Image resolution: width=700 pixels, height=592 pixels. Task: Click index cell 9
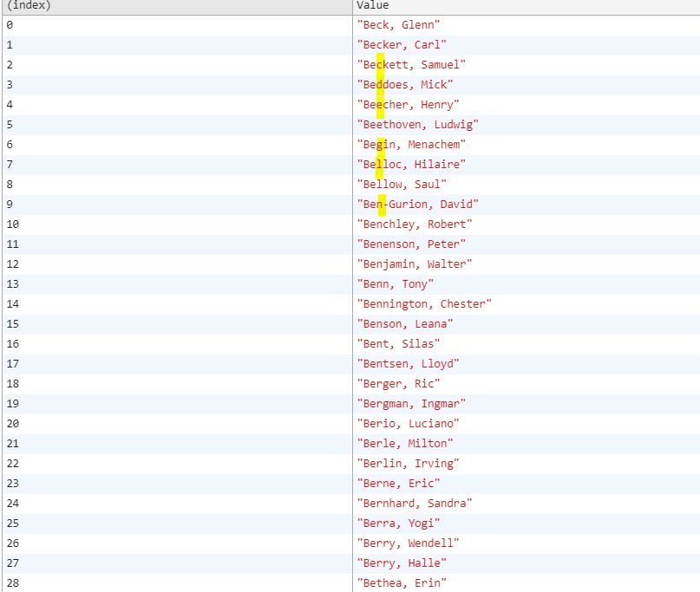click(177, 205)
